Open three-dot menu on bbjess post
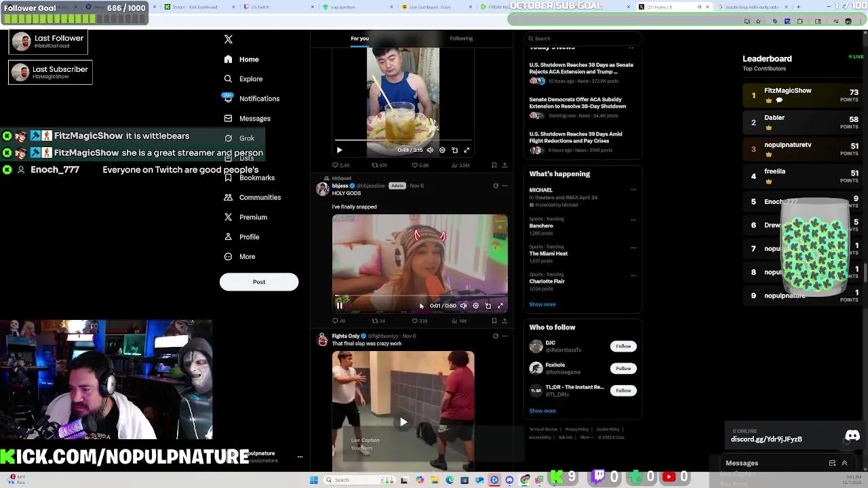 505,186
